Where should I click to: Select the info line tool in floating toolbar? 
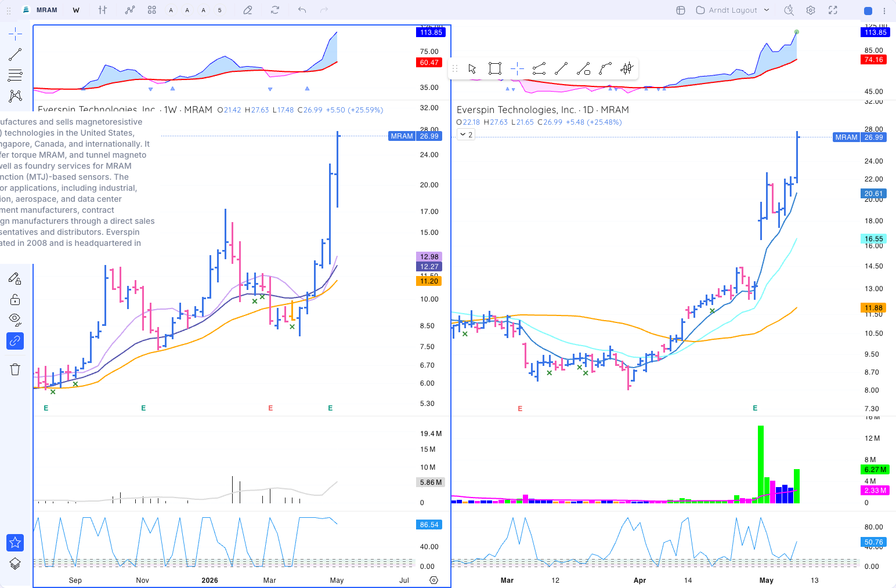point(583,69)
